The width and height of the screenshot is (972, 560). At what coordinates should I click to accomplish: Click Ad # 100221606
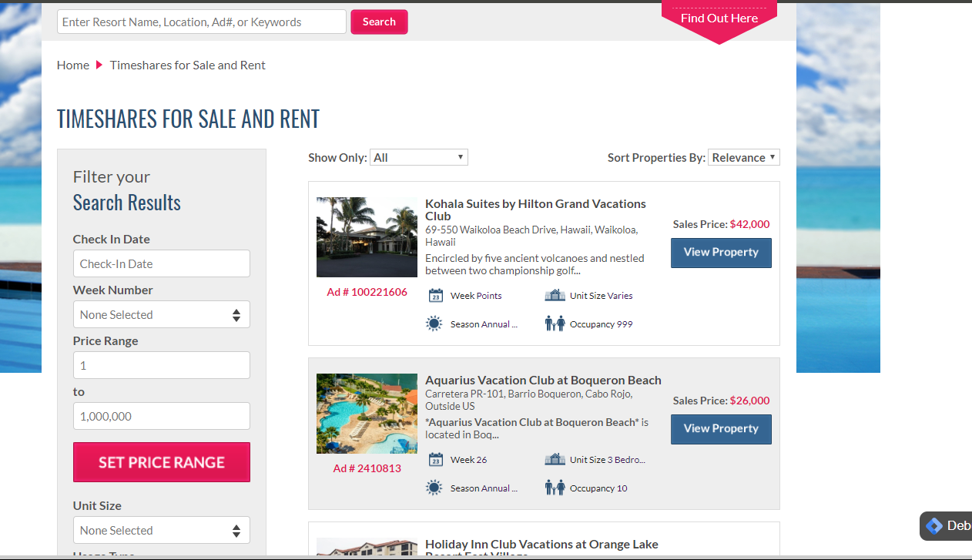coord(367,292)
